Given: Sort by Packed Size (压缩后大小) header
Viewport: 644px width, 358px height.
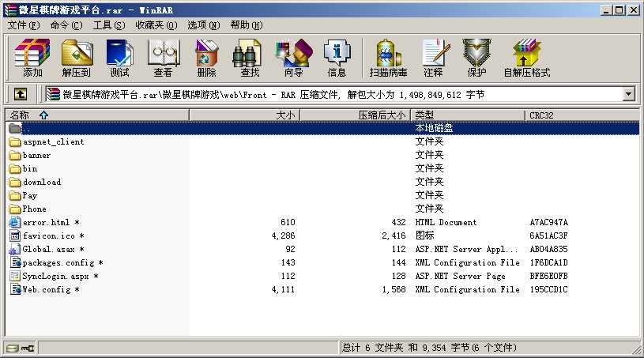Looking at the screenshot, I should pos(356,115).
